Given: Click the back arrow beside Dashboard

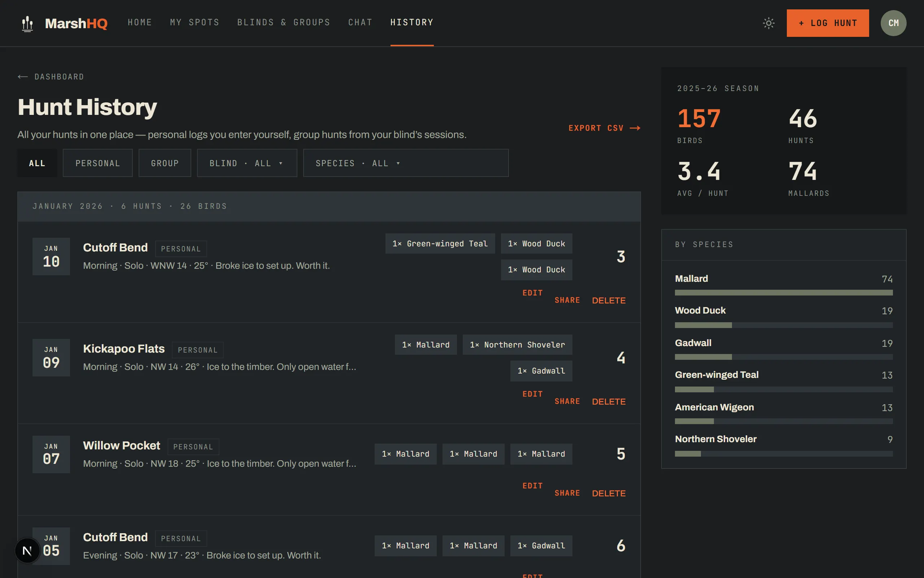Looking at the screenshot, I should tap(23, 77).
